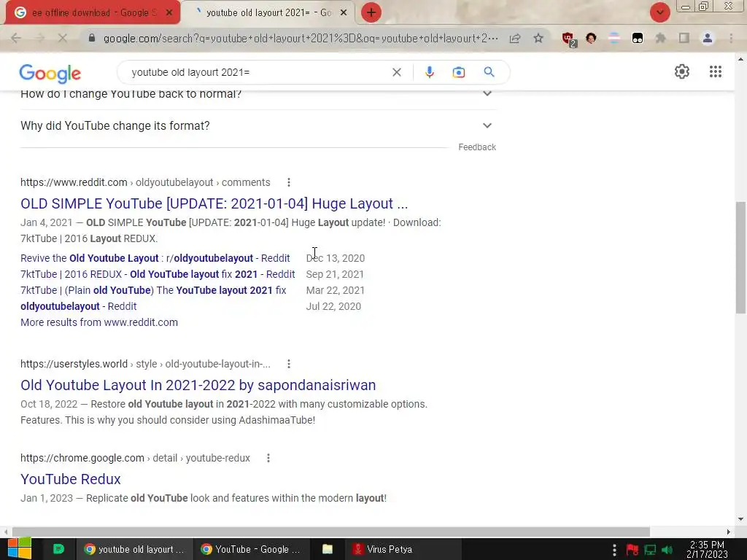Open Google apps grid
747x560 pixels.
click(716, 71)
